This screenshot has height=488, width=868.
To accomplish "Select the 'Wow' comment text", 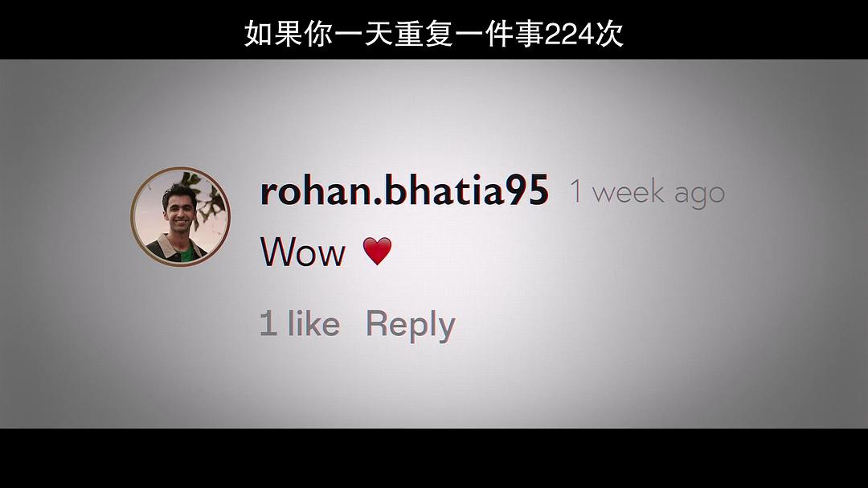I will (x=302, y=252).
